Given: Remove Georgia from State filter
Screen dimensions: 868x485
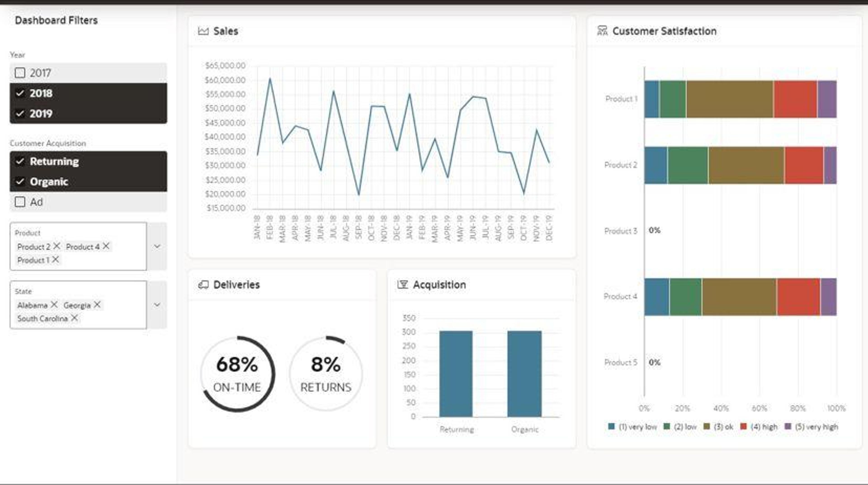Looking at the screenshot, I should pos(97,305).
